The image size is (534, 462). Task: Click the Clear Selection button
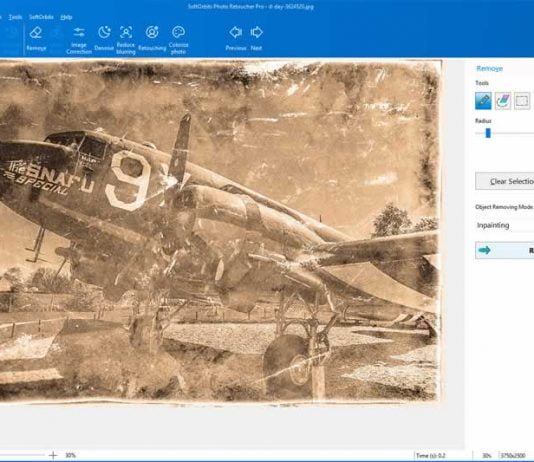[x=505, y=181]
